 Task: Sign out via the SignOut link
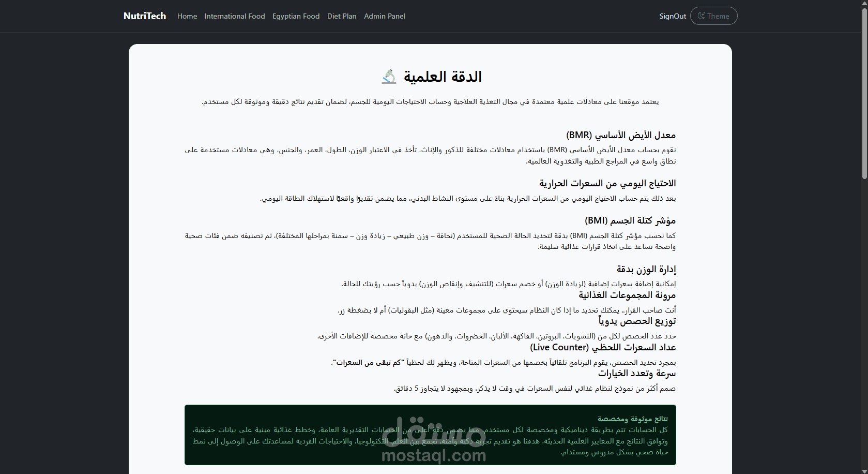tap(673, 16)
